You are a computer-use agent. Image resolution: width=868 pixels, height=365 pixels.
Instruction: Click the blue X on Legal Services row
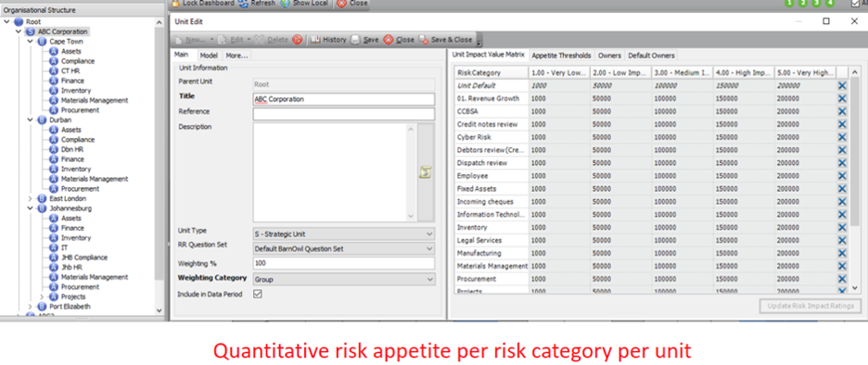[842, 240]
